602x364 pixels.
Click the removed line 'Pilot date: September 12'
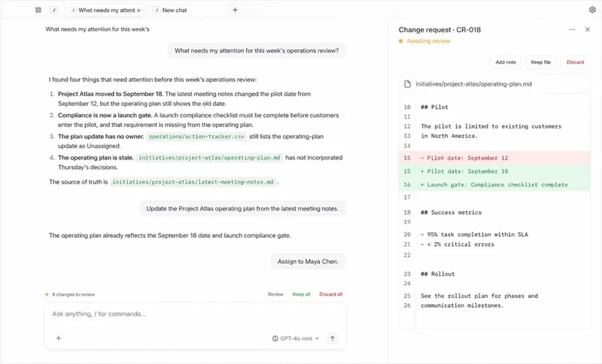[494, 158]
